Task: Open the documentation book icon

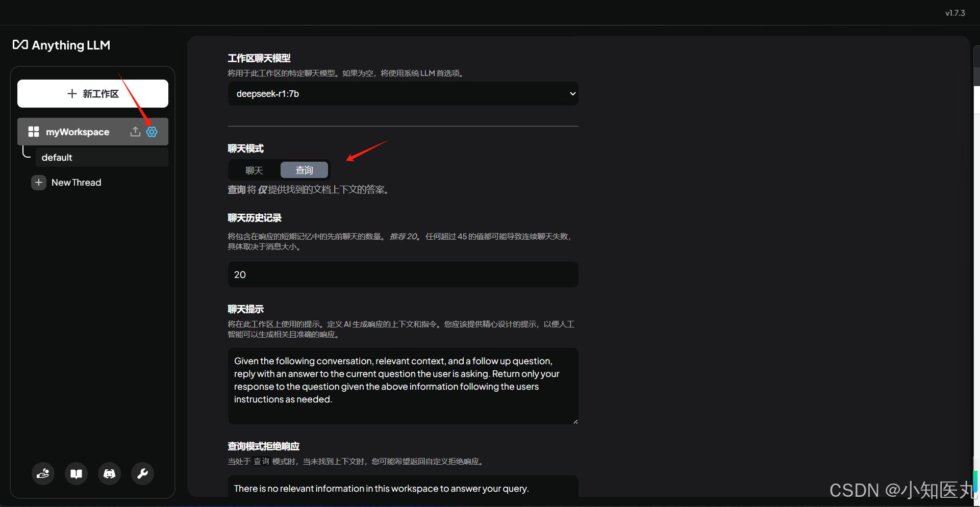Action: click(76, 473)
